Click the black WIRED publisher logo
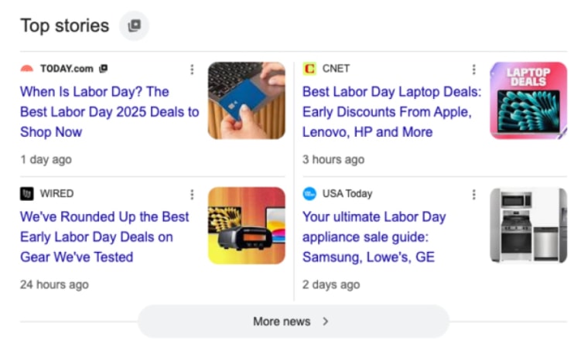Screen dimensions: 588x364 coord(27,194)
